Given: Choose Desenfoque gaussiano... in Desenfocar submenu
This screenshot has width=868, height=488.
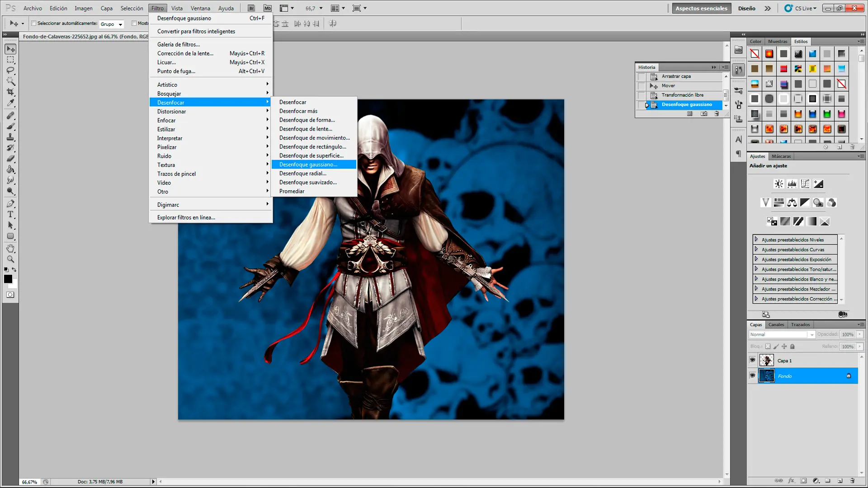Looking at the screenshot, I should click(314, 164).
